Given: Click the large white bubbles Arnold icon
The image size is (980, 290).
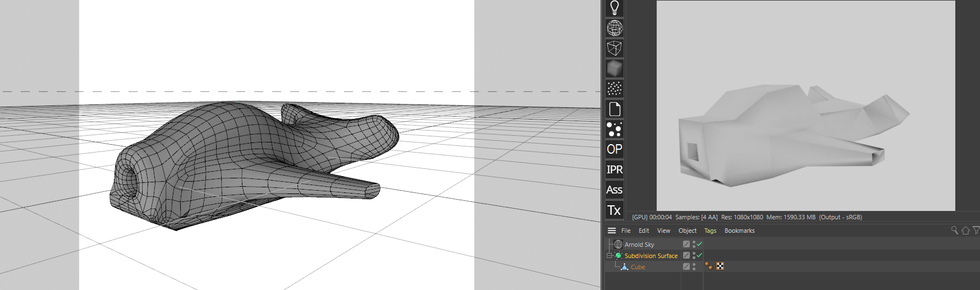Looking at the screenshot, I should click(615, 129).
